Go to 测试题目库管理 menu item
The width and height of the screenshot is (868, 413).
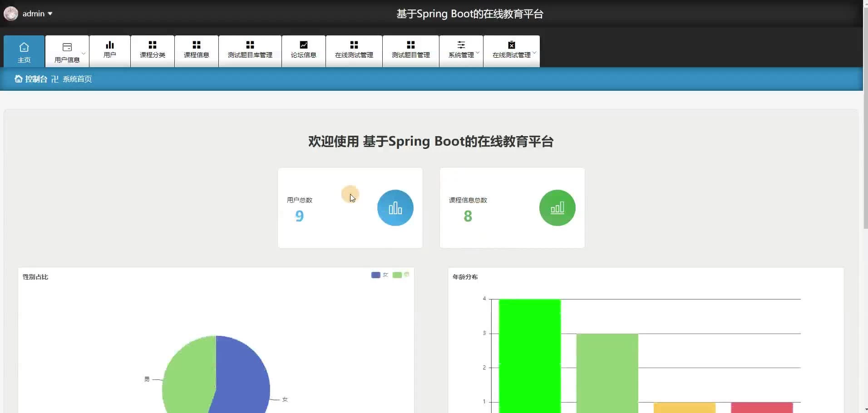(250, 51)
